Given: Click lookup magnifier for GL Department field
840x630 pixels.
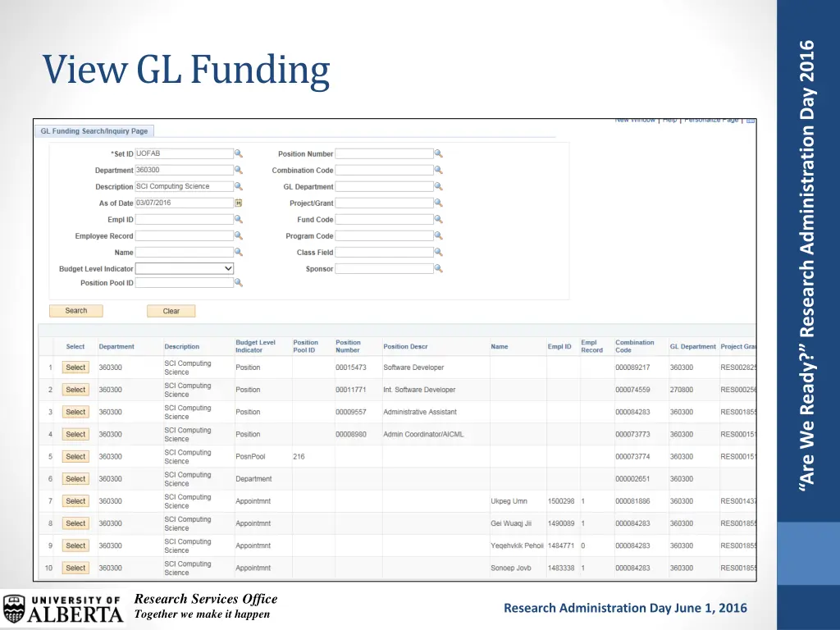Looking at the screenshot, I should click(x=438, y=186).
